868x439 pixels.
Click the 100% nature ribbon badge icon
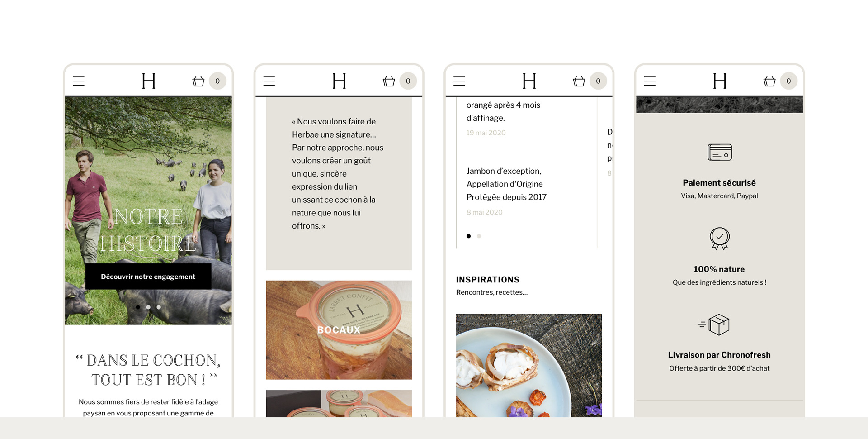pos(720,239)
